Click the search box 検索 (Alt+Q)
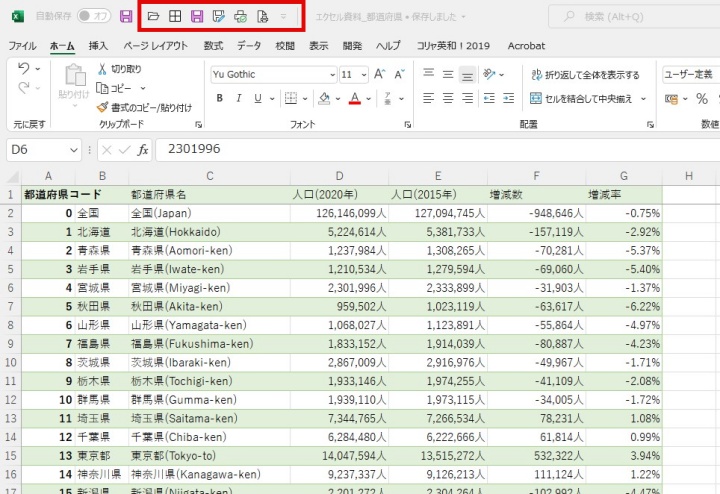 tap(636, 17)
